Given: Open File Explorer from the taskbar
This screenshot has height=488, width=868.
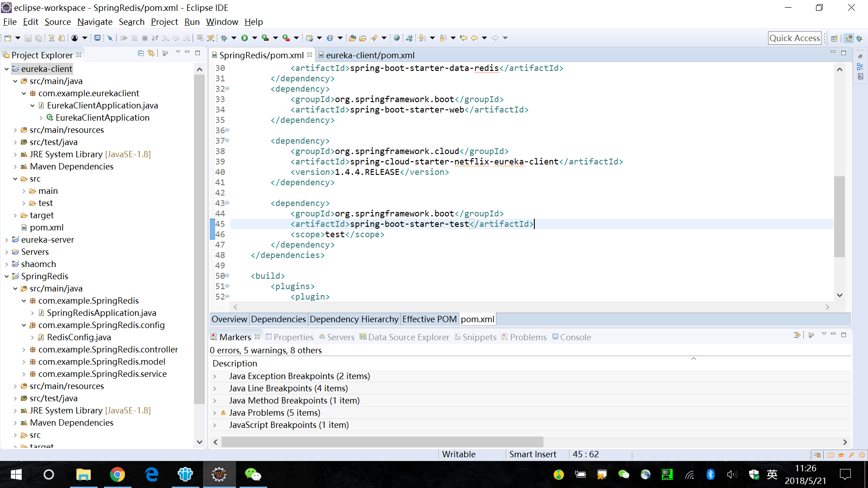Looking at the screenshot, I should coord(84,474).
